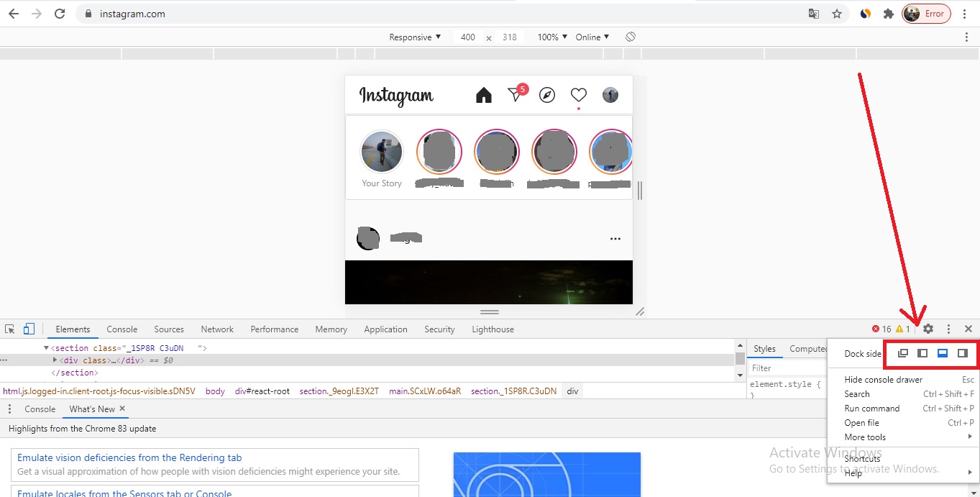
Task: Open Instagram Explore compass icon
Action: 547,95
